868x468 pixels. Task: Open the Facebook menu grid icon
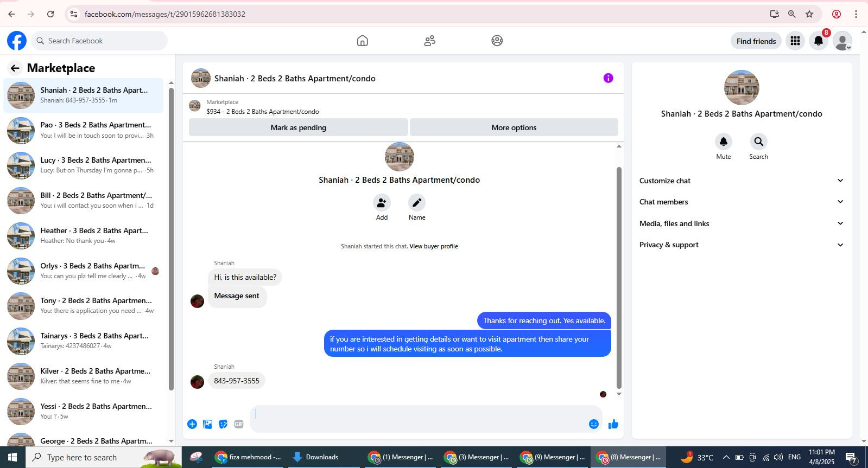click(x=795, y=41)
